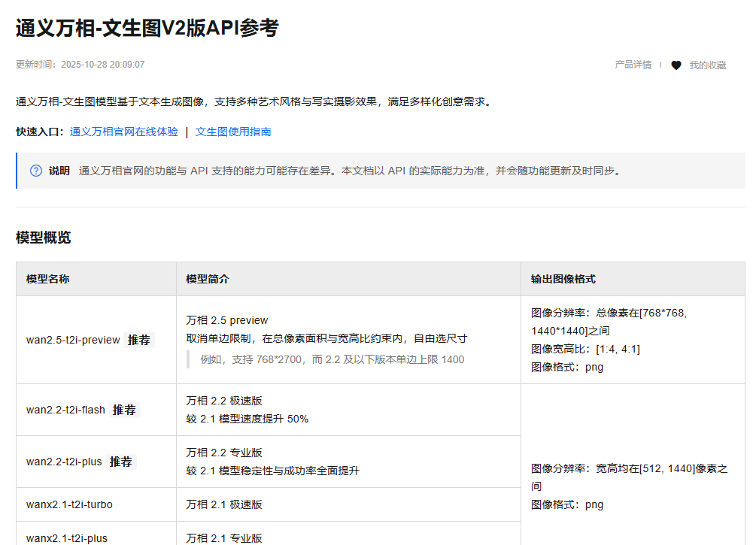Screen dimensions: 756x545
Task: Click the question mark note icon
Action: tap(36, 171)
